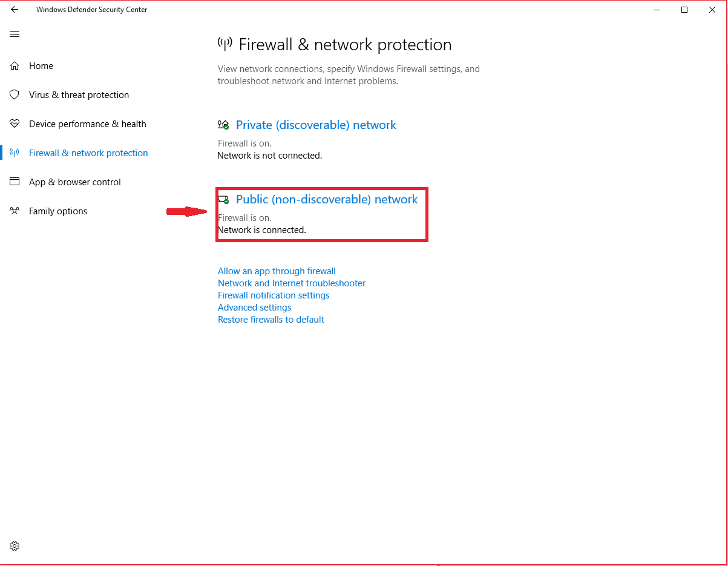Image resolution: width=728 pixels, height=566 pixels.
Task: Click the App & browser window icon
Action: click(15, 182)
